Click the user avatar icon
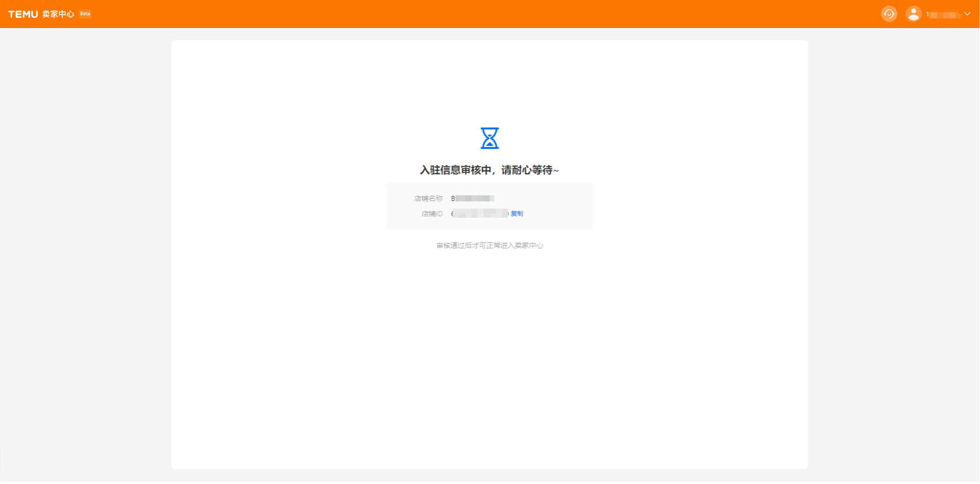 pos(913,14)
